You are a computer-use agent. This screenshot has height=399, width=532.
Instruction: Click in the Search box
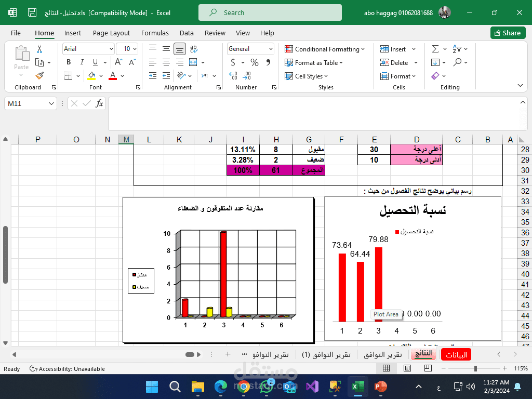click(270, 12)
